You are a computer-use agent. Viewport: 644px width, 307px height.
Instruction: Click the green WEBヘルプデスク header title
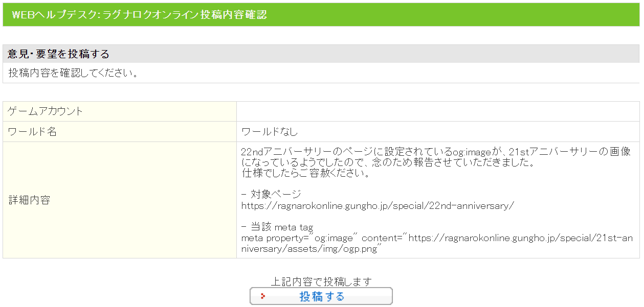139,15
